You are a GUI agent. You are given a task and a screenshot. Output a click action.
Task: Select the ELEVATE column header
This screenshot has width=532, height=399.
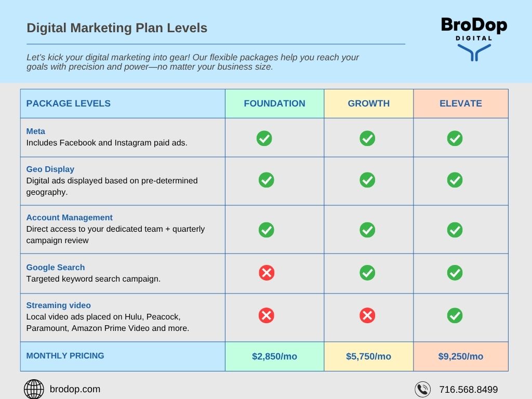pos(460,103)
